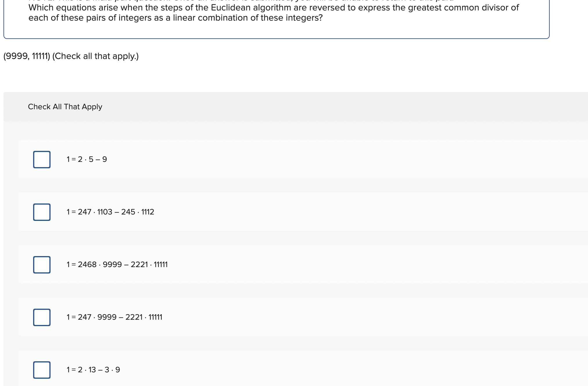This screenshot has width=588, height=386.
Task: Select the equation "1 = 2·13 − 3·9"
Action: click(x=93, y=370)
